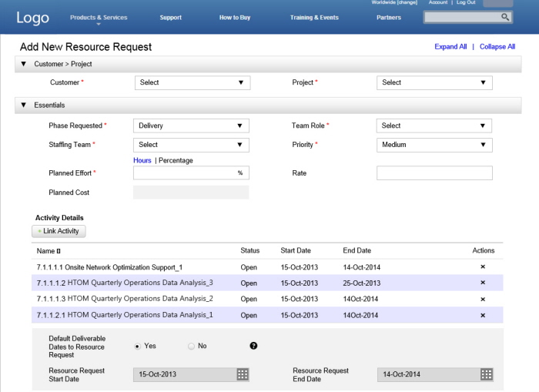Click the Expand All link
The image size is (539, 392).
tap(450, 47)
